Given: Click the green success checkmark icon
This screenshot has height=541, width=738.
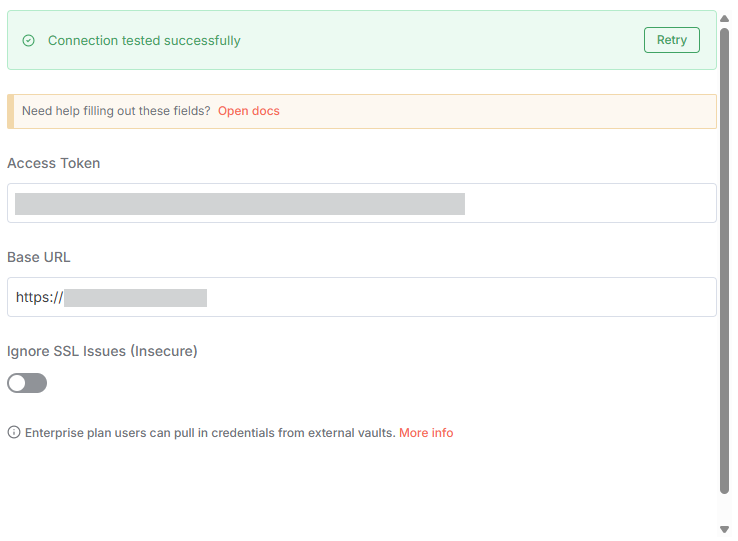Looking at the screenshot, I should (x=28, y=41).
